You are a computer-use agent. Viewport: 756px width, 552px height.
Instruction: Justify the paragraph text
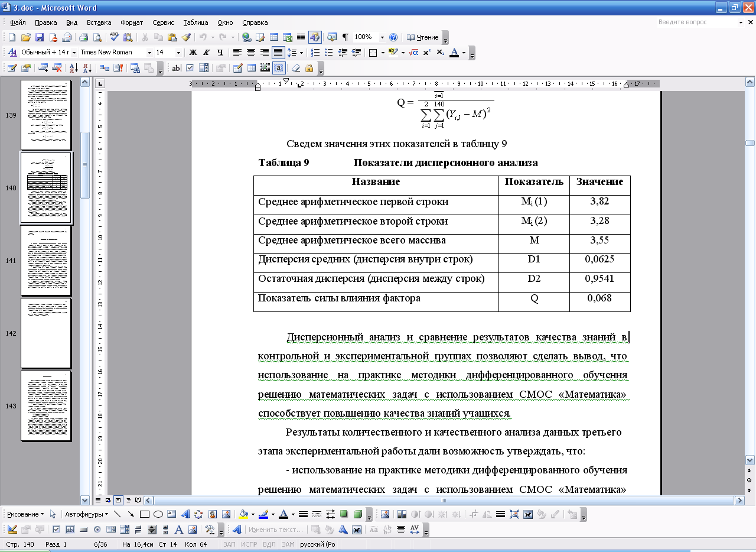[x=278, y=52]
